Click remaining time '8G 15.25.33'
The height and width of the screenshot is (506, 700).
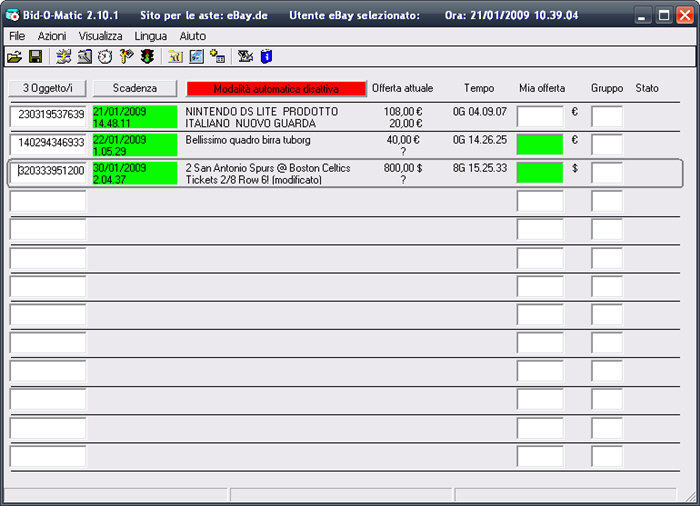(479, 168)
